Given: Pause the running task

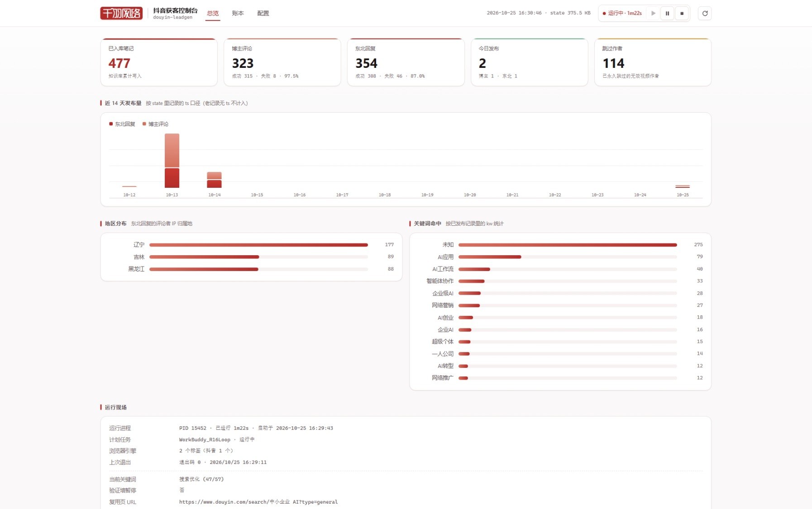Looking at the screenshot, I should pyautogui.click(x=667, y=13).
